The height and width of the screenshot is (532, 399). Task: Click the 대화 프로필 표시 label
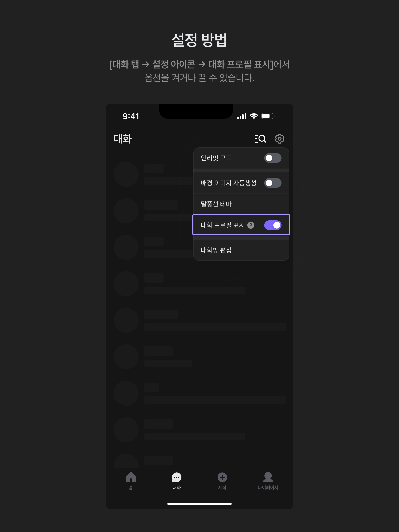pyautogui.click(x=223, y=225)
